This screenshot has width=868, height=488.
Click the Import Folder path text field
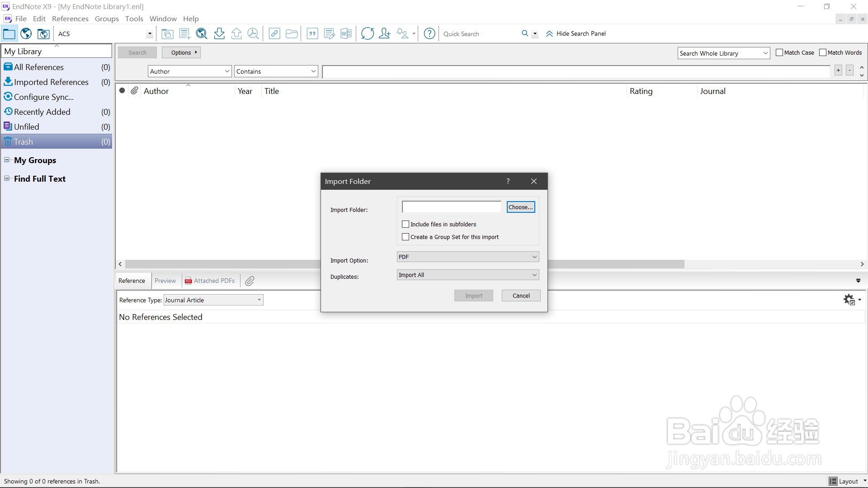coord(451,207)
